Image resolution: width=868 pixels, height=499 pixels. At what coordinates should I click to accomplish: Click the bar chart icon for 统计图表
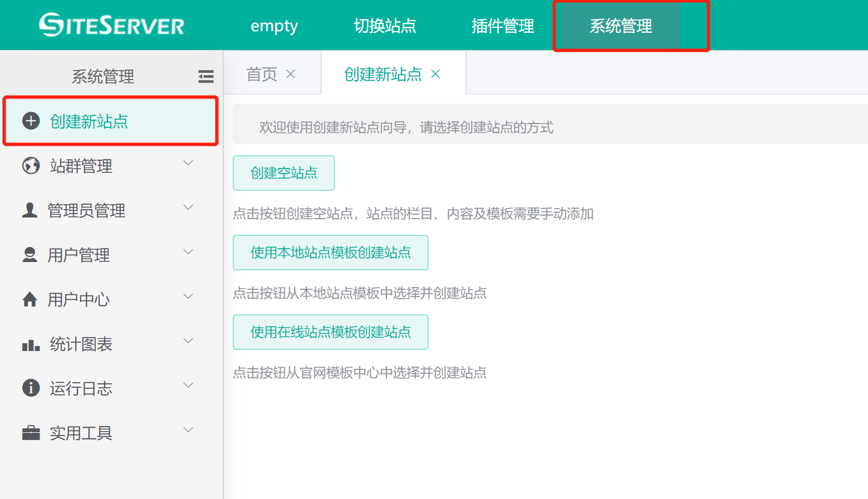coord(31,345)
